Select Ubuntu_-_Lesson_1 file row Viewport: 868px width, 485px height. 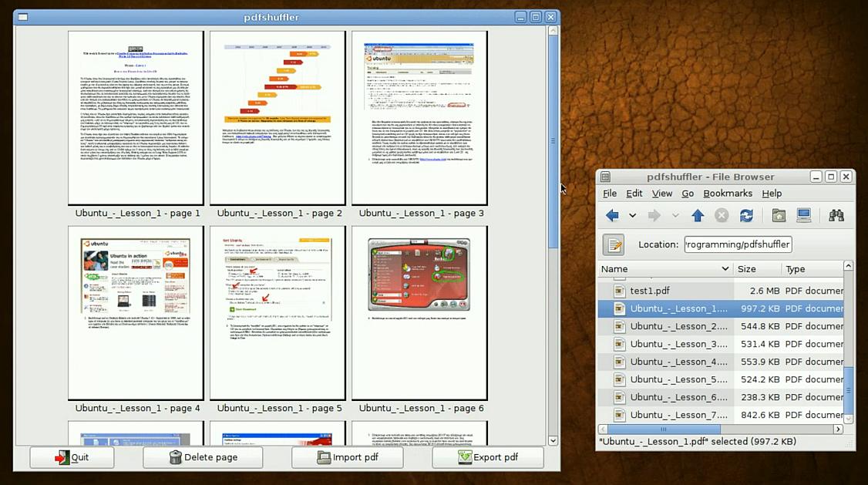point(721,308)
